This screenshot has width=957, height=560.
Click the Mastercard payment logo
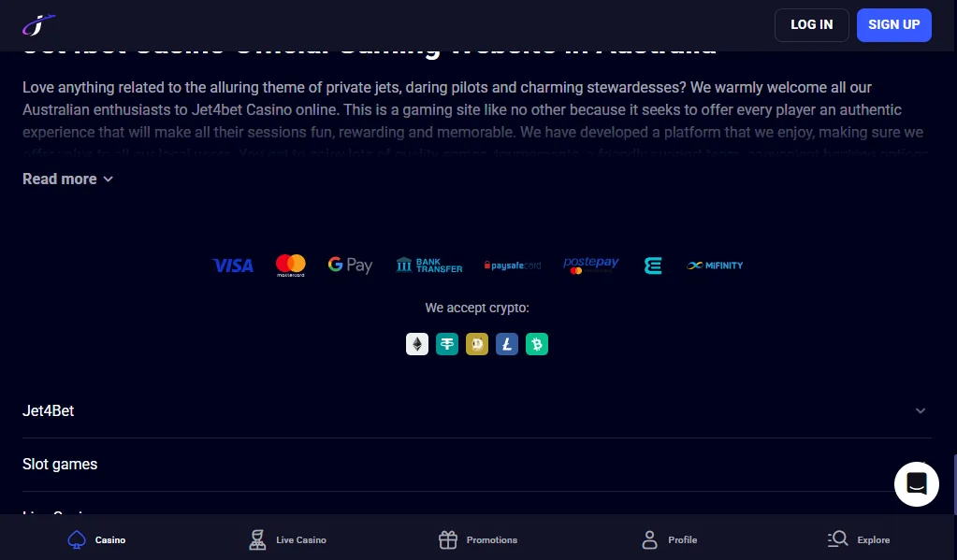click(x=291, y=266)
